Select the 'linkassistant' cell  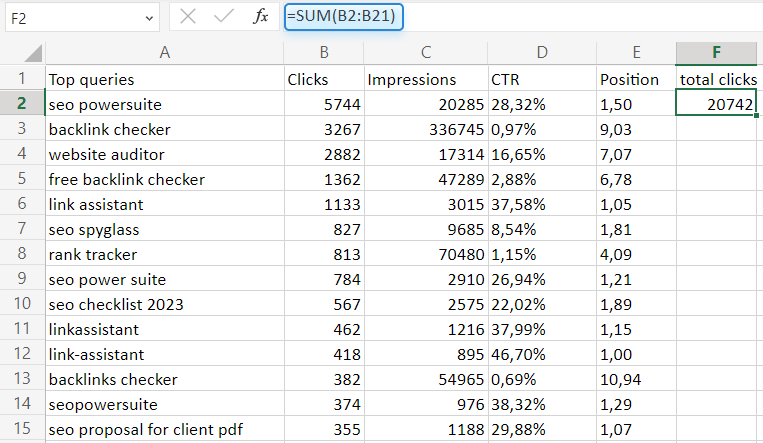coord(164,329)
